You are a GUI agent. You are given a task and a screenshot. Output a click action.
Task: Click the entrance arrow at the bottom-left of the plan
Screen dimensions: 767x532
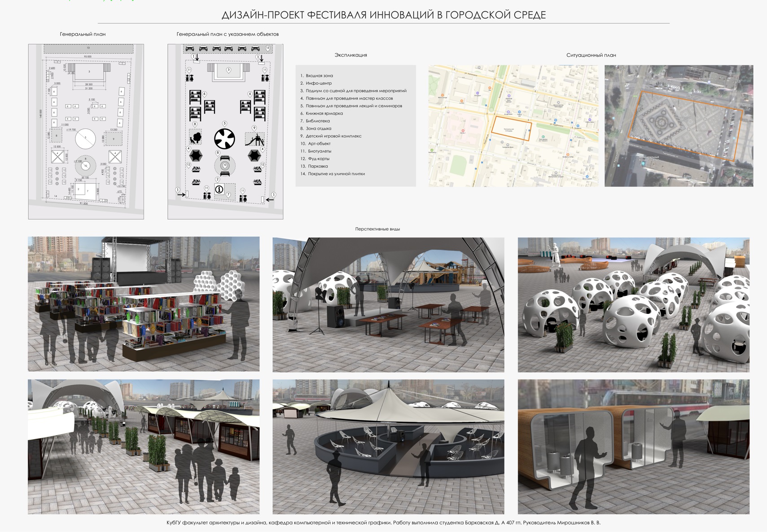(181, 195)
